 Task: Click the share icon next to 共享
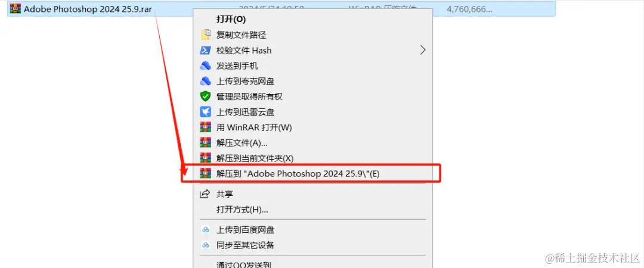tap(205, 194)
